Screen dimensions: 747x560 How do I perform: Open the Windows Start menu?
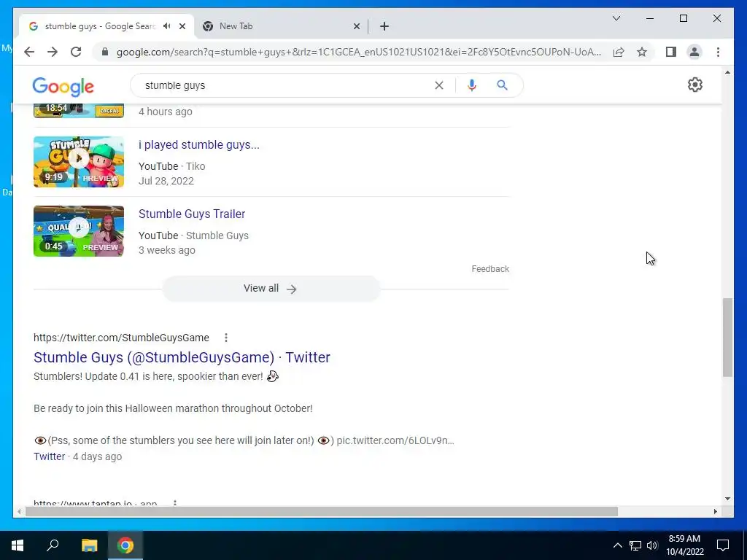(18, 545)
